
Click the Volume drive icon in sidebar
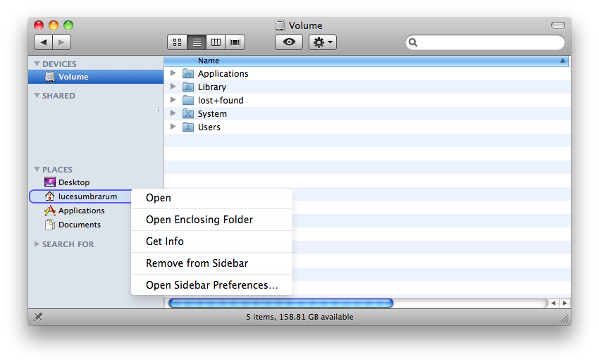pyautogui.click(x=49, y=77)
